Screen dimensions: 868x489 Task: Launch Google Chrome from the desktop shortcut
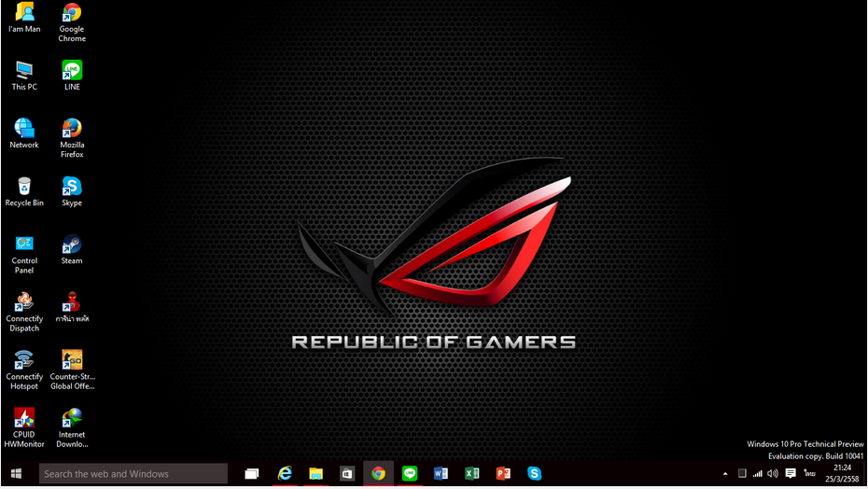pyautogui.click(x=72, y=22)
